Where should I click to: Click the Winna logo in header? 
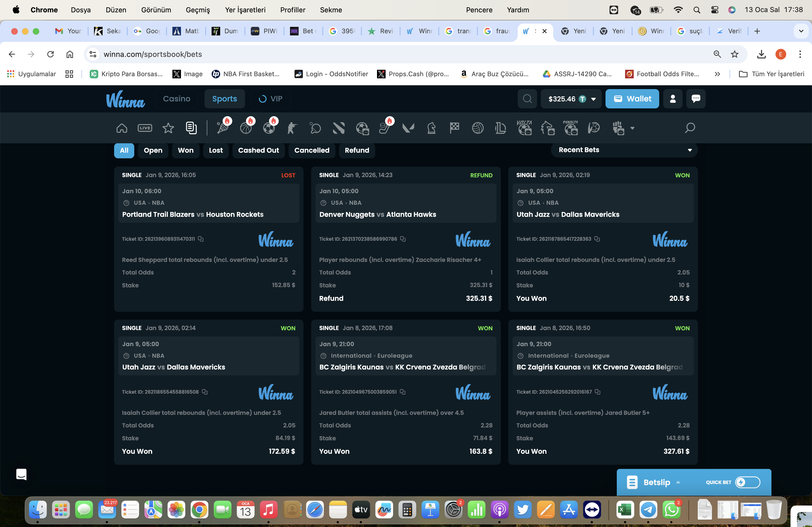[x=126, y=99]
